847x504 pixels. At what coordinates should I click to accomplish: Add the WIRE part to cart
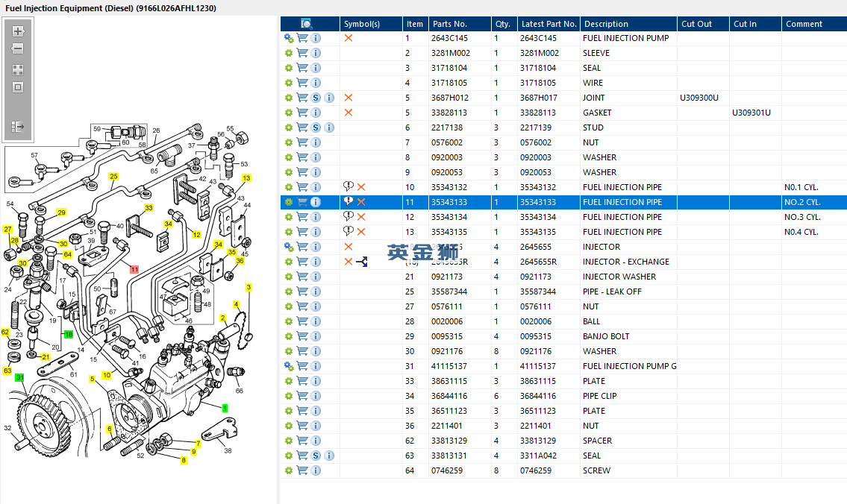tap(302, 83)
